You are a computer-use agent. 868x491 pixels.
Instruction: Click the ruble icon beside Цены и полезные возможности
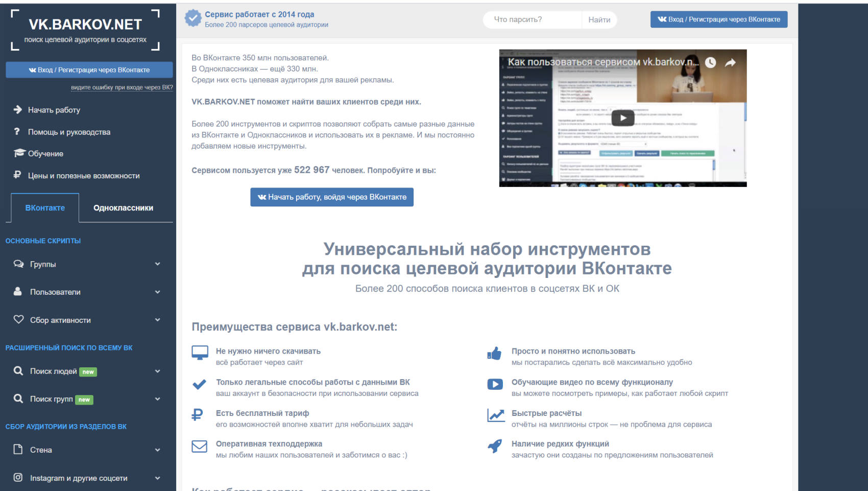[x=17, y=175]
